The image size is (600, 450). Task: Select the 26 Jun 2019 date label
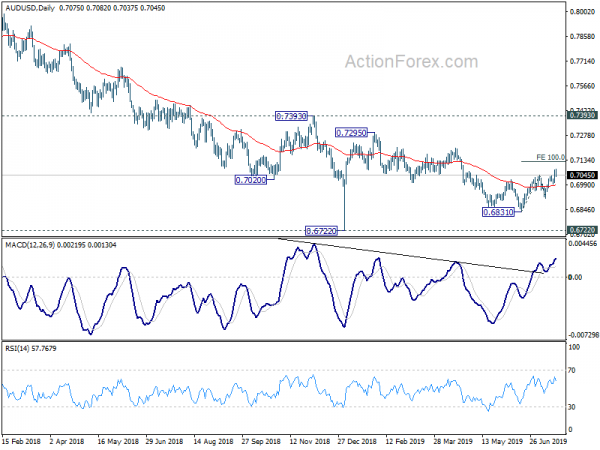(548, 441)
